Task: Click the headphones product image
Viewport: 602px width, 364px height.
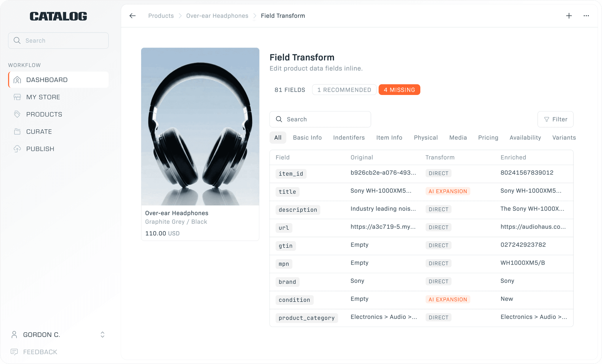Action: pos(200,126)
